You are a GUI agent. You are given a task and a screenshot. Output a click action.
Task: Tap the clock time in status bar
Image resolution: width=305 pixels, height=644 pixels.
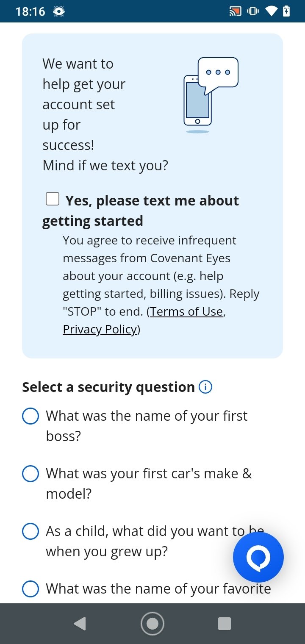pyautogui.click(x=30, y=11)
